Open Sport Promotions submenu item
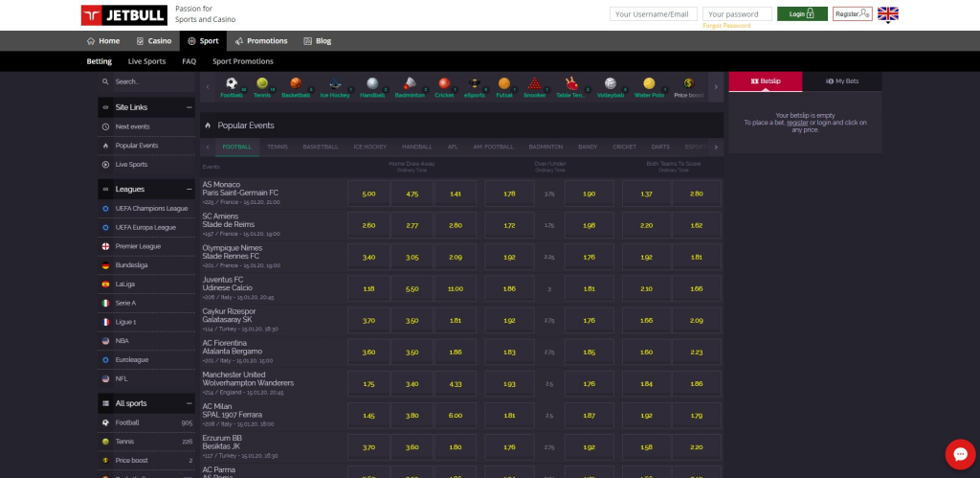Image resolution: width=980 pixels, height=478 pixels. pos(242,61)
